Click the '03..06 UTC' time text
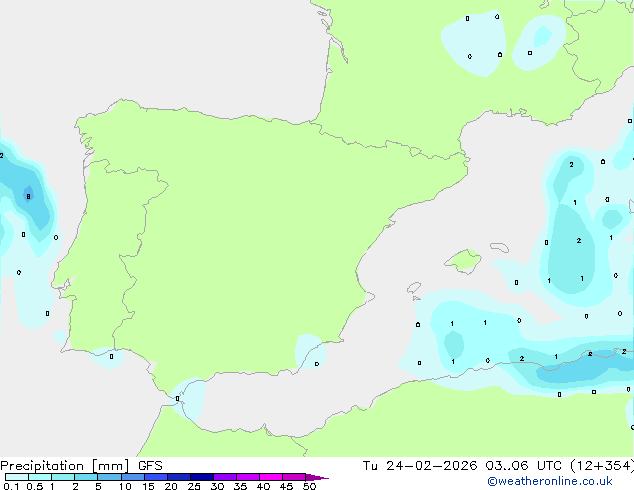This screenshot has height=490, width=634. click(x=524, y=466)
